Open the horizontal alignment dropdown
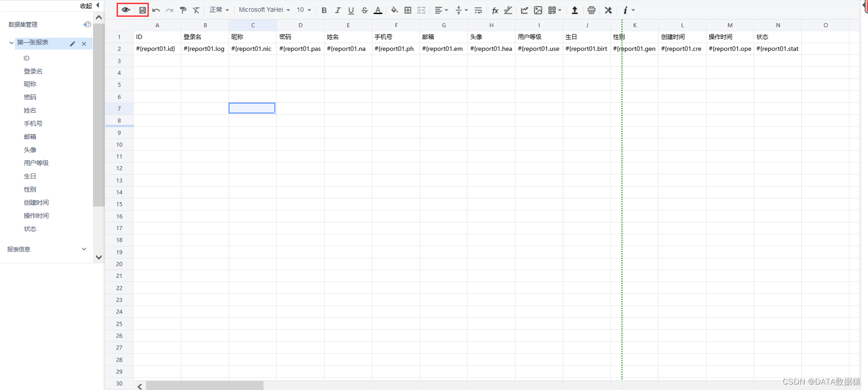Image resolution: width=868 pixels, height=390 pixels. [441, 10]
